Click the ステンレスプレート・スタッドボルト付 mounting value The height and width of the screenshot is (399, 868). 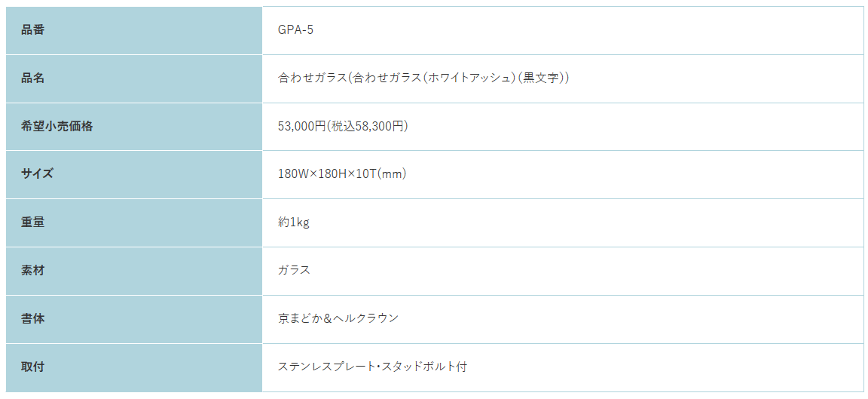click(x=372, y=367)
